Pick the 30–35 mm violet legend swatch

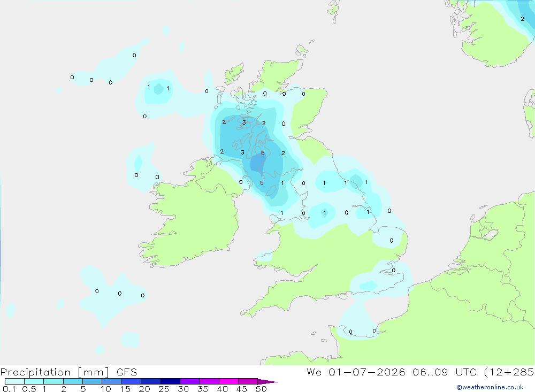pos(190,381)
